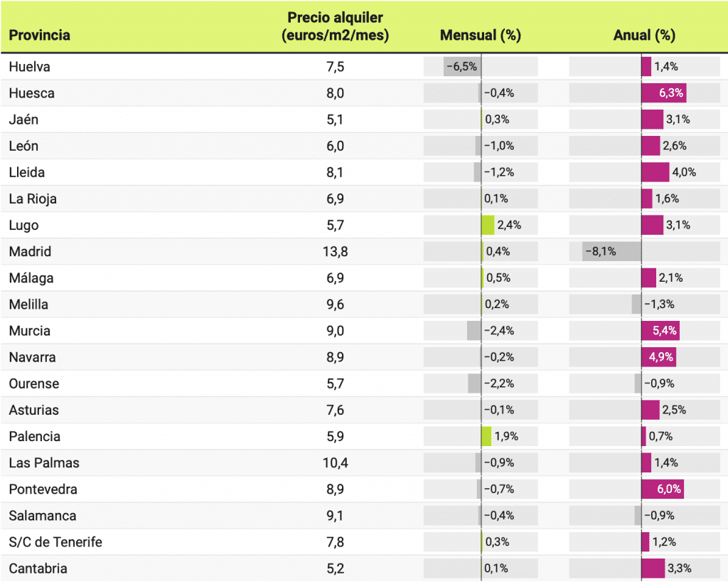Click the Provincia column header
Image resolution: width=728 pixels, height=582 pixels.
(x=40, y=35)
